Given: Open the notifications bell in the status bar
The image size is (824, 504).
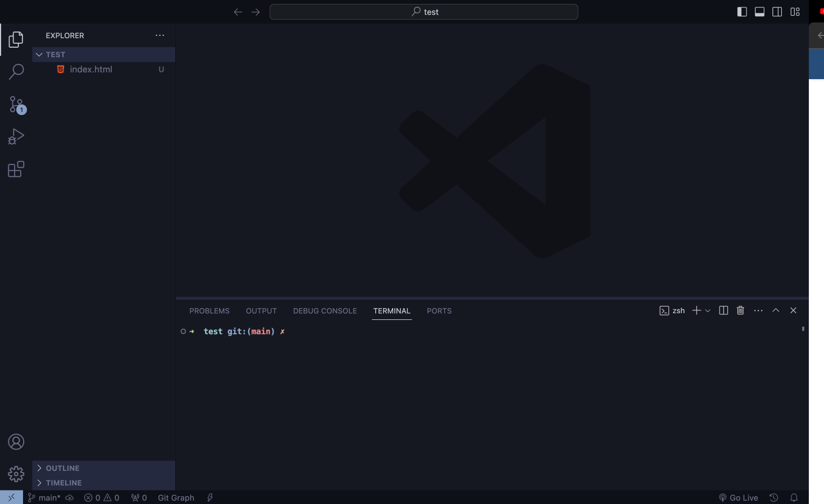Looking at the screenshot, I should tap(794, 497).
